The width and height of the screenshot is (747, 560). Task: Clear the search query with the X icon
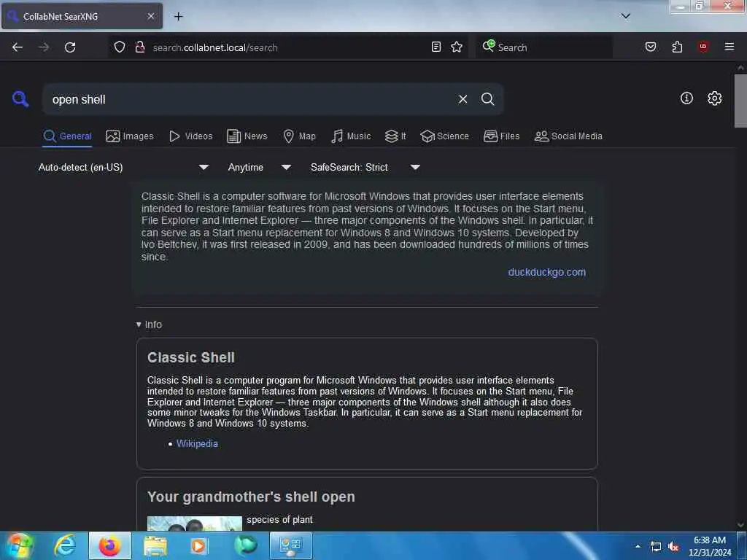click(462, 99)
